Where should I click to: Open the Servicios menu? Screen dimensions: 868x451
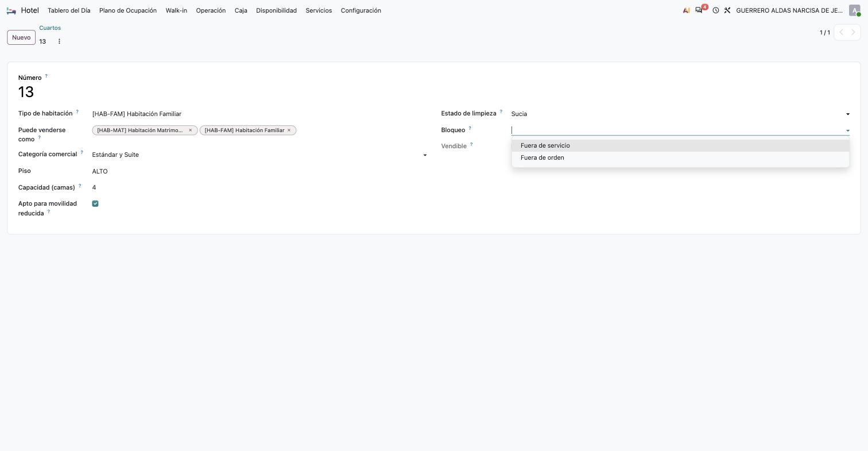(319, 10)
